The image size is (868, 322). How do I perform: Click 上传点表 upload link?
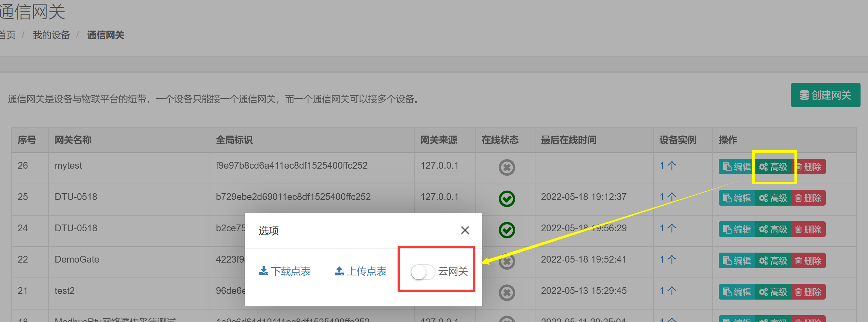(x=360, y=271)
